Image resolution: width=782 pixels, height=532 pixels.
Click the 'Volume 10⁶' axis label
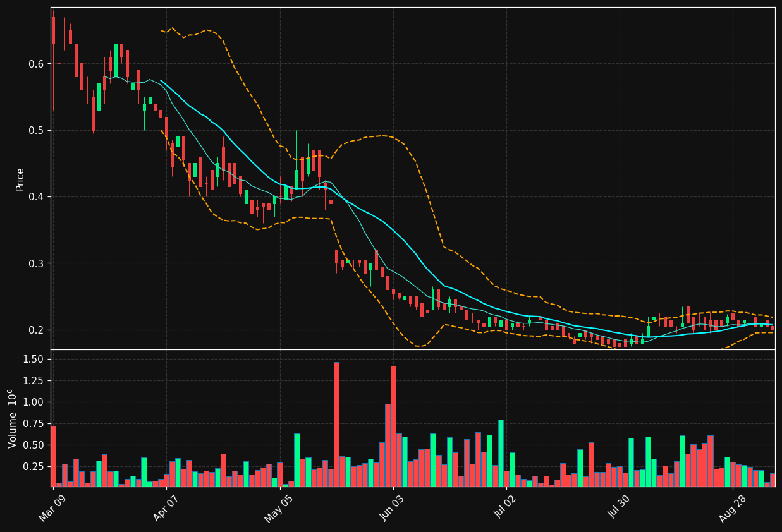tap(12, 418)
